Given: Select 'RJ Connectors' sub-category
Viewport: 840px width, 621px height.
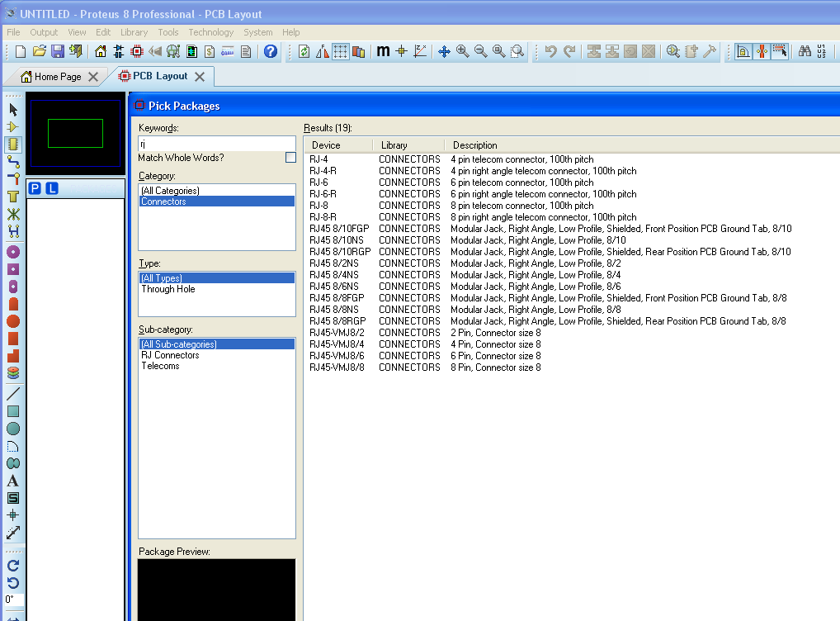Looking at the screenshot, I should [217, 355].
